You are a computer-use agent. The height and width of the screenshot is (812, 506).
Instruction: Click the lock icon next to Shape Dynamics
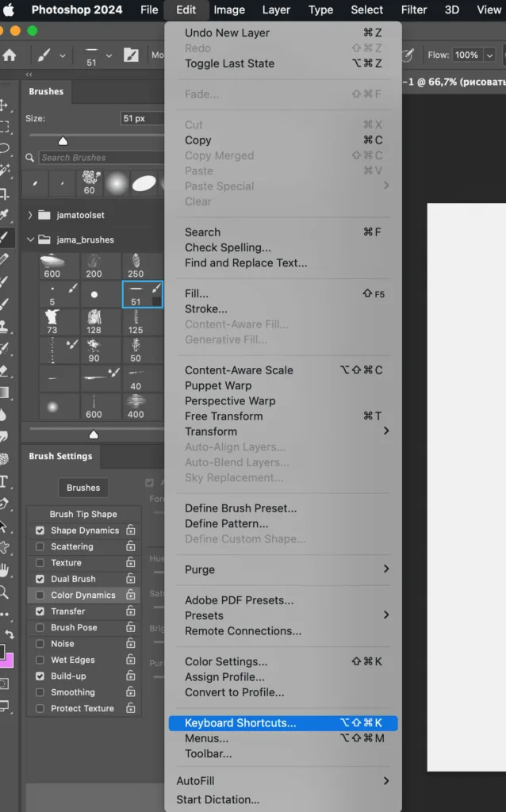[131, 530]
